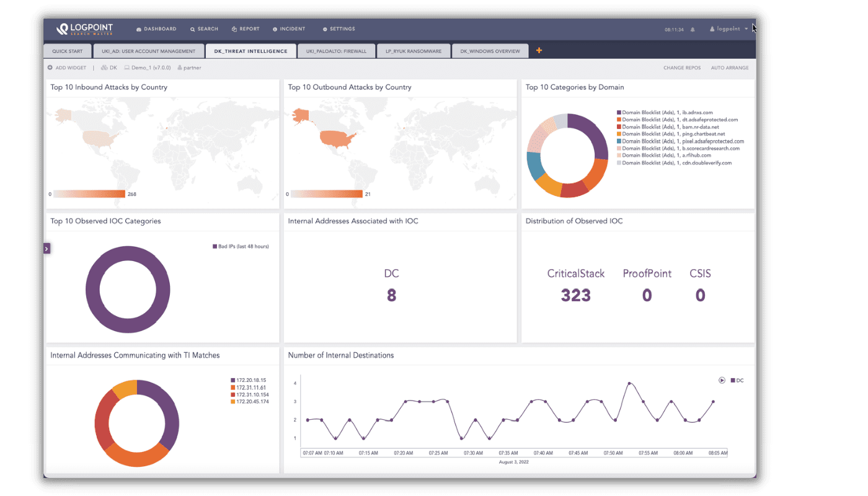Click the LogPoint logo
Image resolution: width=868 pixels, height=496 pixels.
pos(84,29)
